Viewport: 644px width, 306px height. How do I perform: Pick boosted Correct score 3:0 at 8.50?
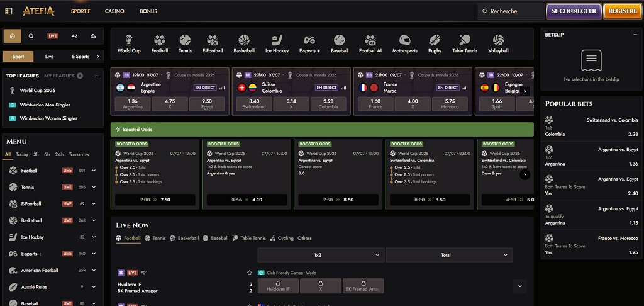tap(338, 200)
